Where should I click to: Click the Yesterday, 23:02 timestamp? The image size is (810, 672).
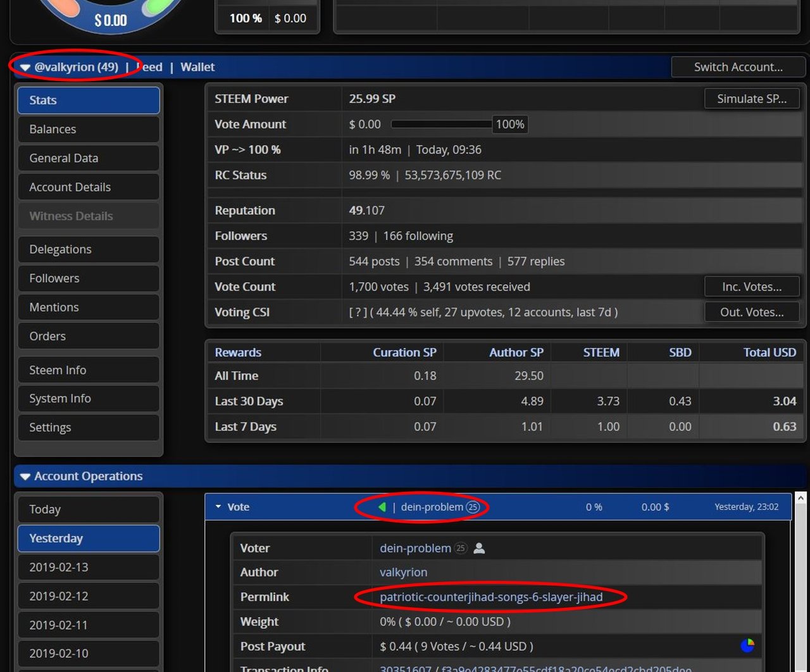(x=747, y=507)
